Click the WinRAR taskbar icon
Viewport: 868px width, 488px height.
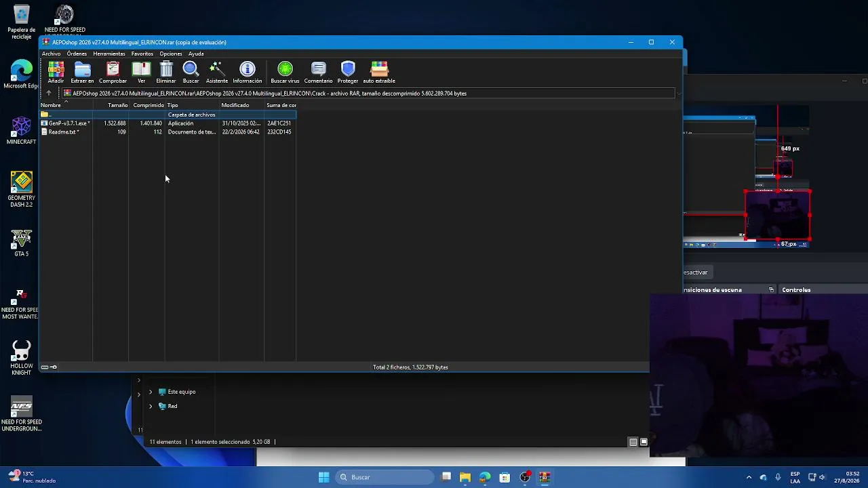[545, 477]
